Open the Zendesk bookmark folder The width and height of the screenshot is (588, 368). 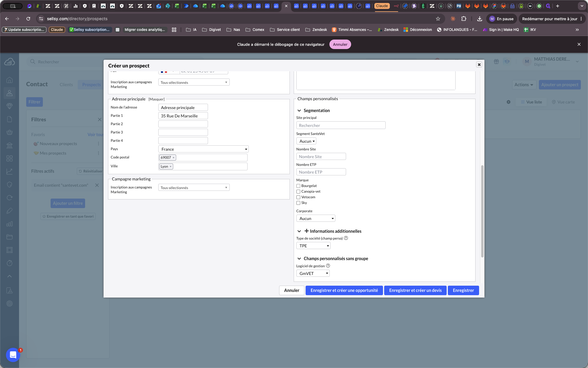[316, 30]
